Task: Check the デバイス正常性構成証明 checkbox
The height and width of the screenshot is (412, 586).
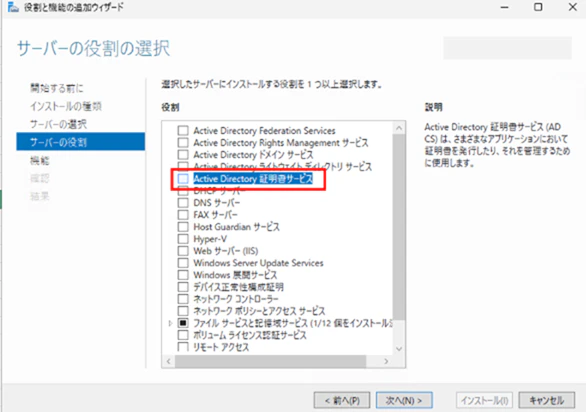Action: [x=183, y=287]
